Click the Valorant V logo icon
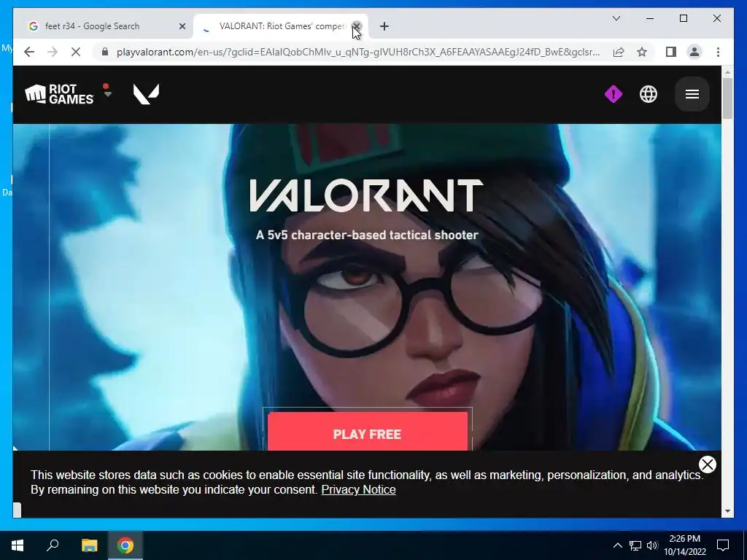This screenshot has width=747, height=560. [146, 94]
